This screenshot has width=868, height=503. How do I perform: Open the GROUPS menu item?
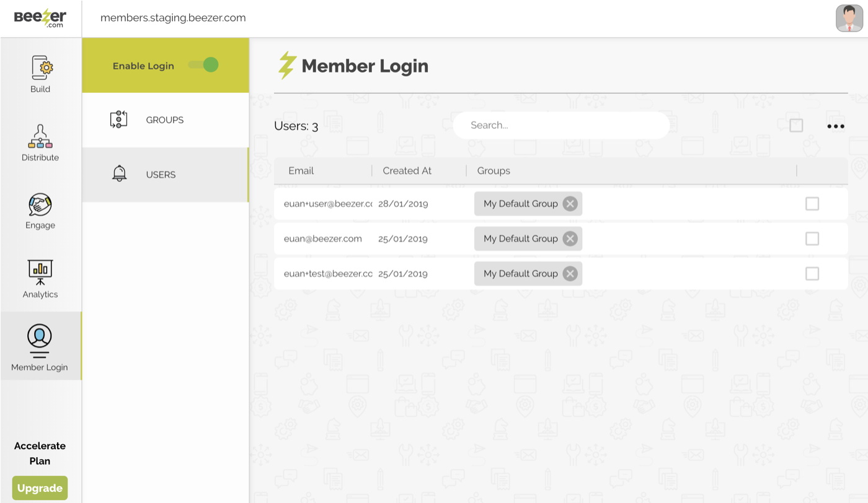point(165,120)
